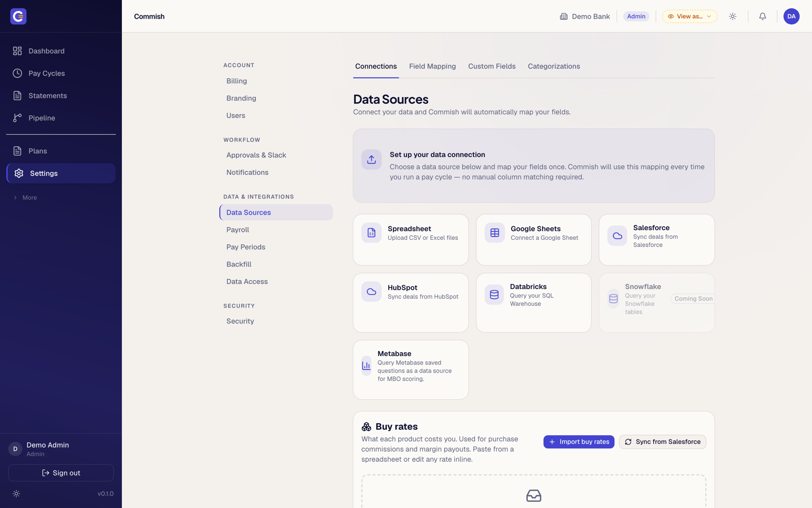The width and height of the screenshot is (812, 508).
Task: Switch to Categorizations tab
Action: tap(554, 67)
